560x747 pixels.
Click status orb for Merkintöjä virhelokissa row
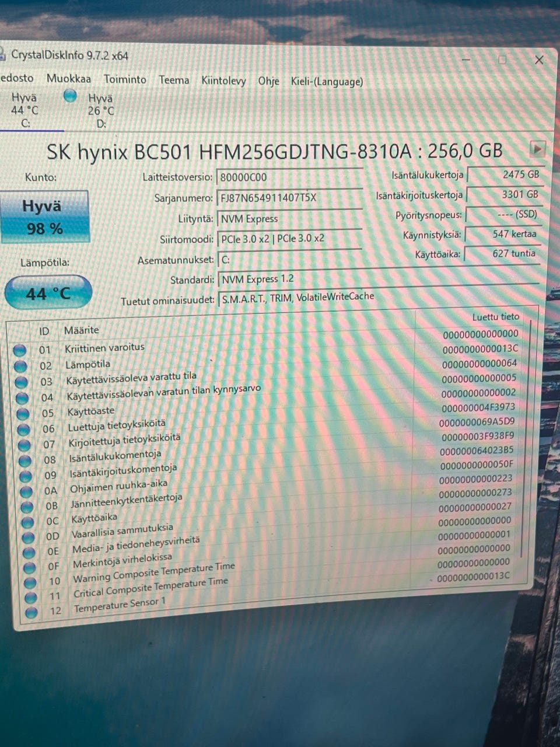tap(30, 567)
